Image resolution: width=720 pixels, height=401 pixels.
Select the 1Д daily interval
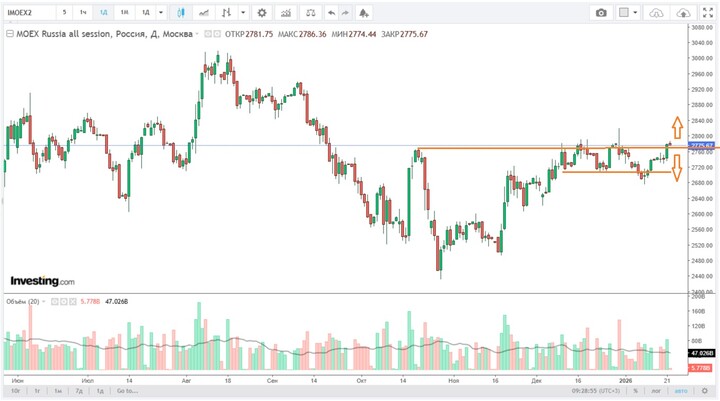tap(144, 13)
